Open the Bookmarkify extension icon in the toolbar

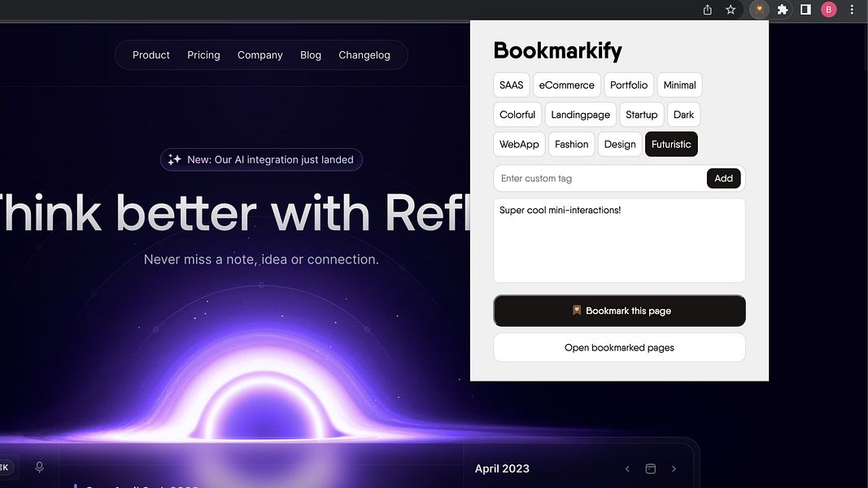758,9
